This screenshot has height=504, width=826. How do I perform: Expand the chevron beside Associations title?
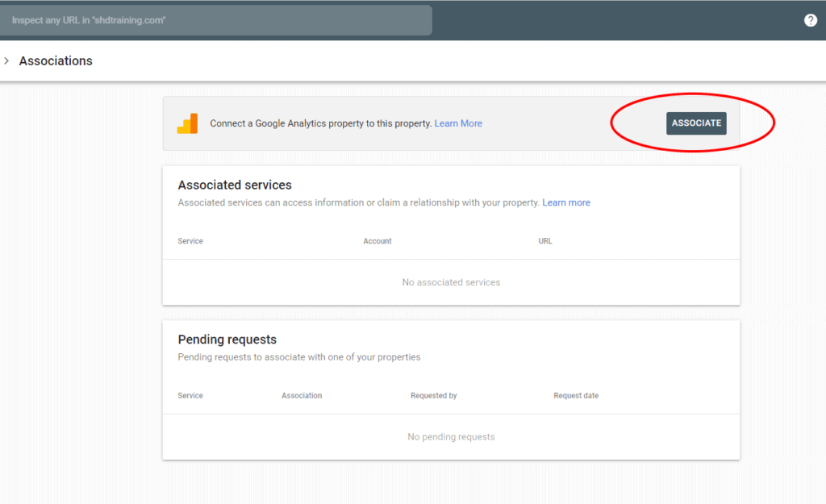point(6,61)
